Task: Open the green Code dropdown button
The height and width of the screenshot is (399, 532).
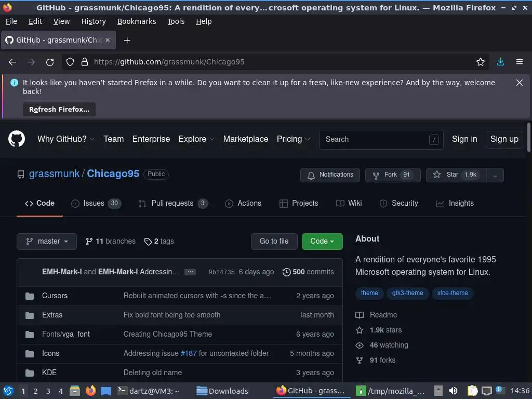Action: 322,241
